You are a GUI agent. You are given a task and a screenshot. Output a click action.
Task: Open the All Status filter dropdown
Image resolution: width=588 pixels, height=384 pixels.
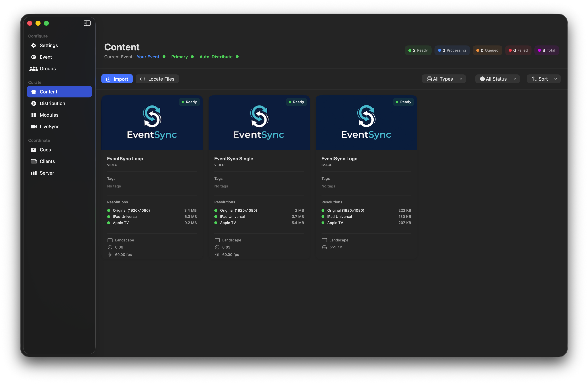click(x=497, y=79)
